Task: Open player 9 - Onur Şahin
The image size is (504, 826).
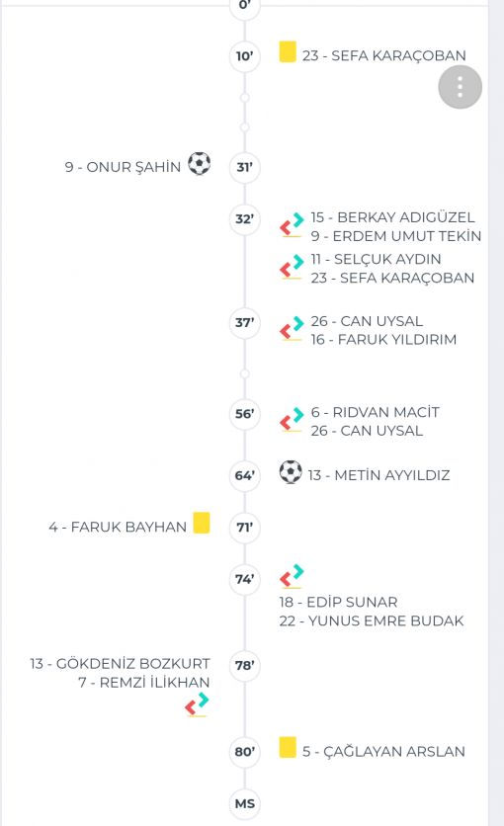Action: 123,167
